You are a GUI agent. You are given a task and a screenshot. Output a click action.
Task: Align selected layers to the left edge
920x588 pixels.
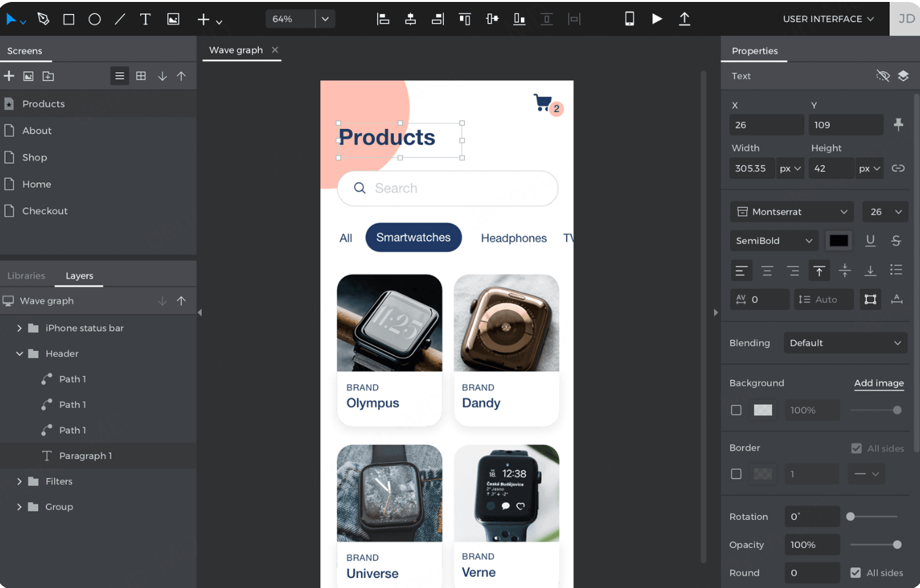click(x=383, y=19)
